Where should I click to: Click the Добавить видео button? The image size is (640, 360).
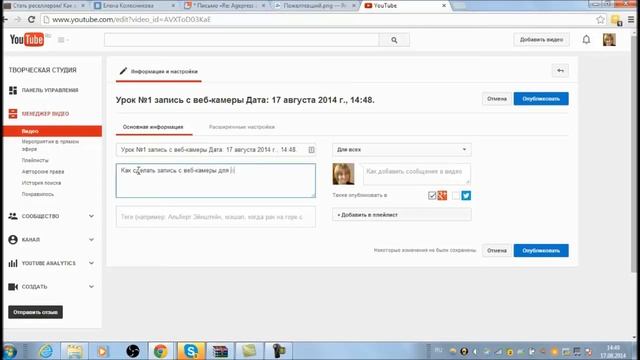(x=541, y=40)
